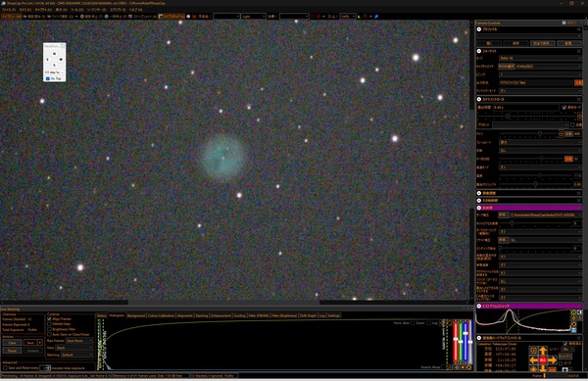Click the blue magnifier icon in top toolbar
The width and height of the screenshot is (588, 381).
click(x=376, y=17)
